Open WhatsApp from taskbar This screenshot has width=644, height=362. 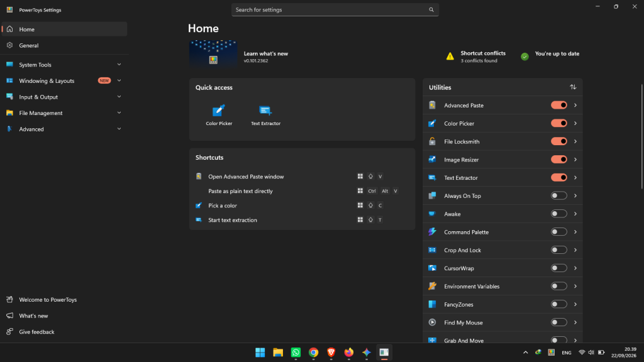[296, 352]
